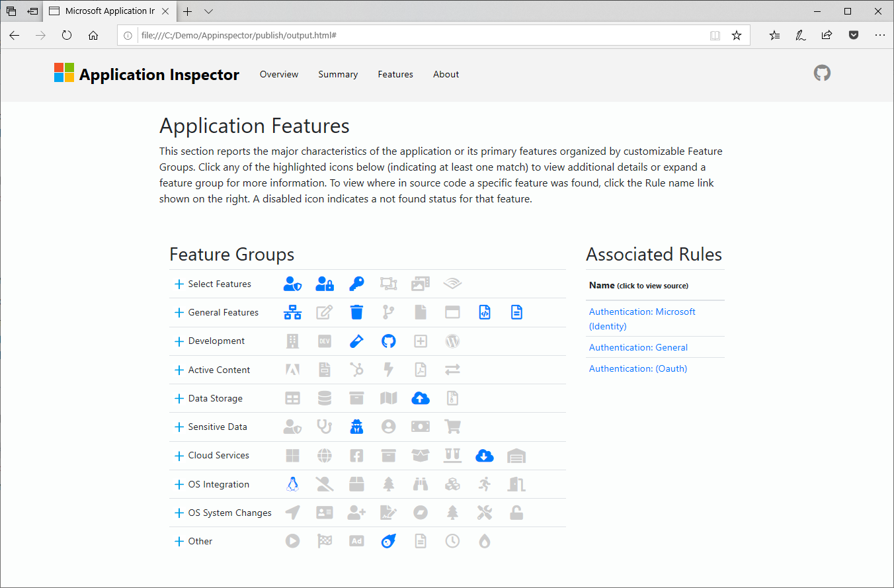This screenshot has width=894, height=588.
Task: Click the GitHub icon in the Development row
Action: coord(388,341)
